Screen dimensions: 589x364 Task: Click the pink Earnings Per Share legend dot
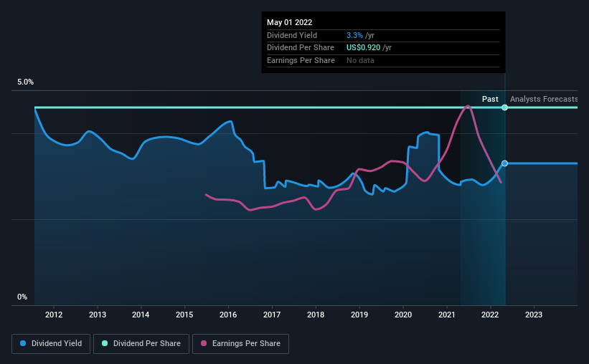click(204, 343)
